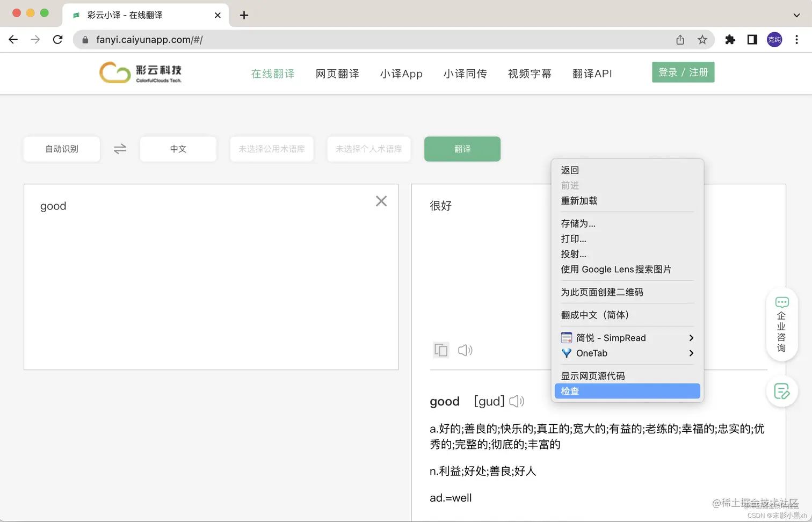Expand the OneTab submenu
The image size is (812, 522).
tap(627, 353)
